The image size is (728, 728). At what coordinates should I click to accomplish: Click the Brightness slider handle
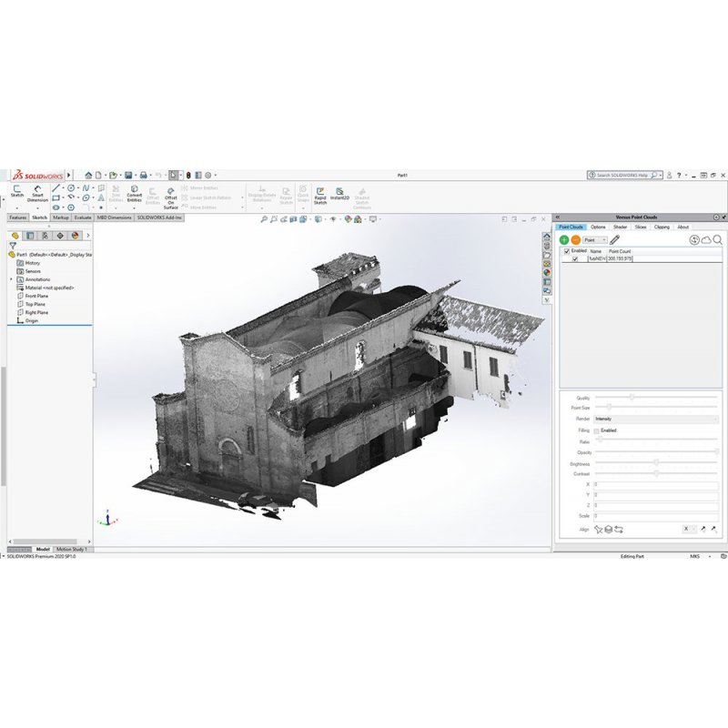point(656,463)
